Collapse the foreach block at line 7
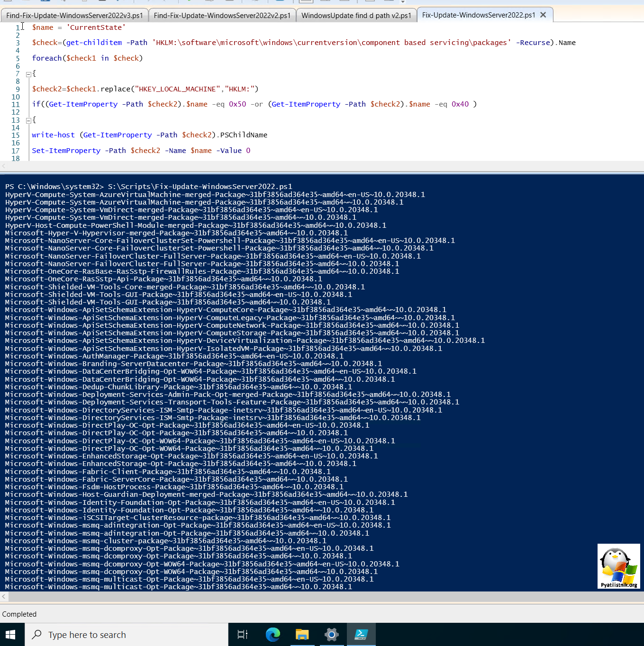Image resolution: width=644 pixels, height=646 pixels. 28,74
